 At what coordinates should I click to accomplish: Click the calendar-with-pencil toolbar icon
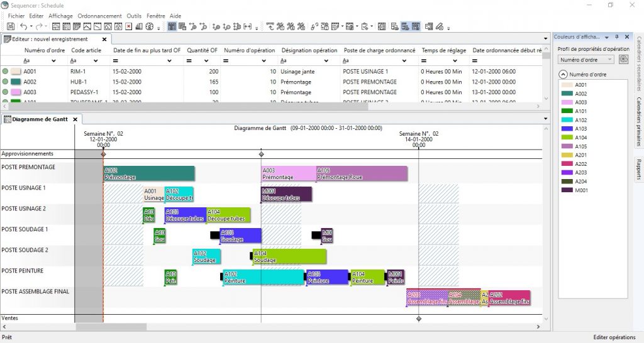(335, 26)
